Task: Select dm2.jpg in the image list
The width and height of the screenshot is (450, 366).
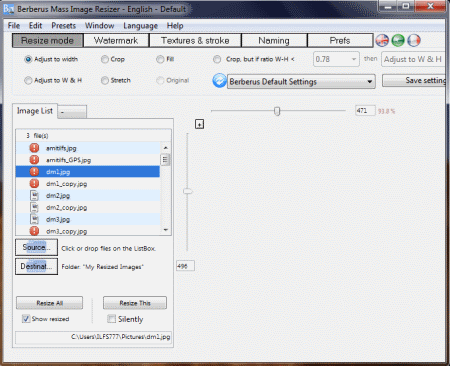Action: tap(88, 195)
